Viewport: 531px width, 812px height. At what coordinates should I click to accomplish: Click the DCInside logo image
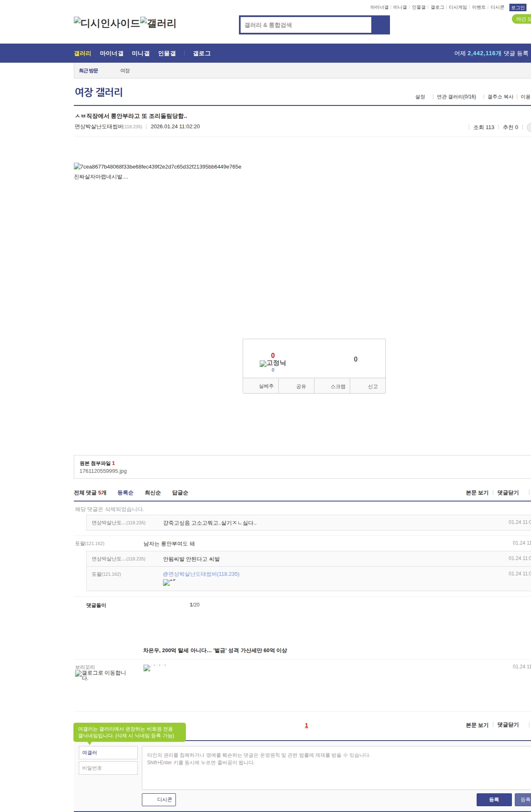click(107, 23)
